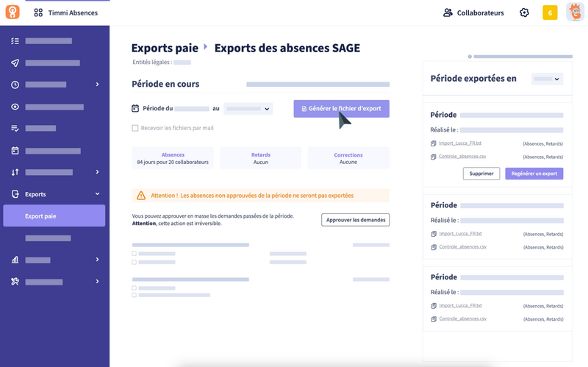Select the Absences 84 jours summary card
Image resolution: width=588 pixels, height=367 pixels.
click(x=173, y=158)
